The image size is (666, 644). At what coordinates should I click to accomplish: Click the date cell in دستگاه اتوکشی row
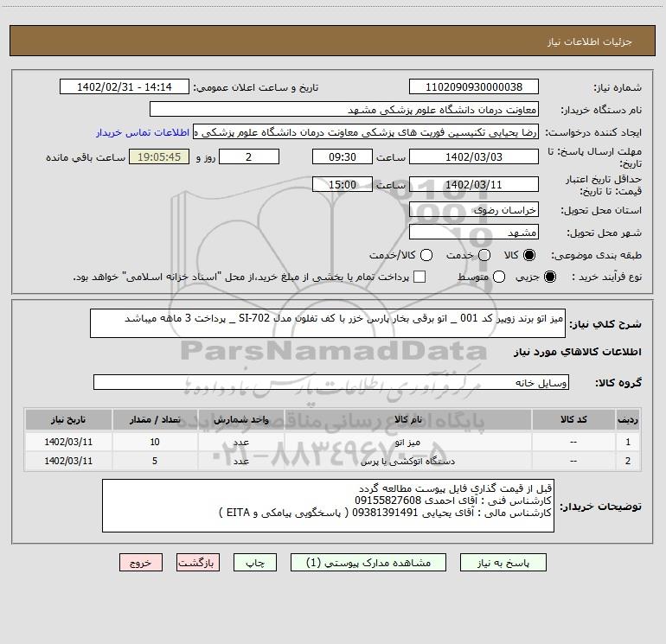click(68, 461)
